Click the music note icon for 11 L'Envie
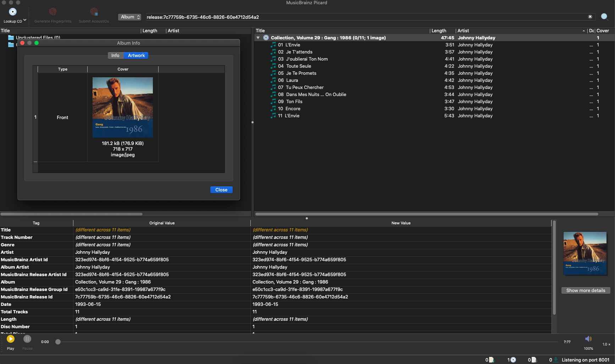 click(x=273, y=116)
